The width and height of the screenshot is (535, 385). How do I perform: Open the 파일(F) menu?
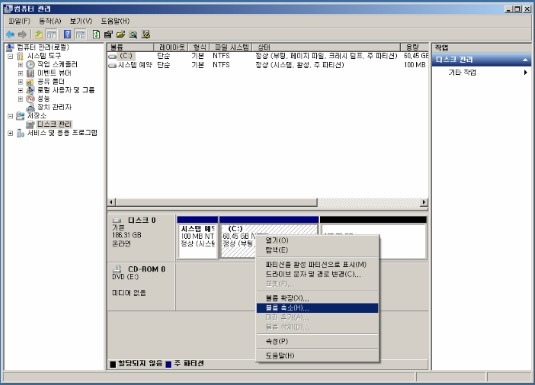click(19, 21)
